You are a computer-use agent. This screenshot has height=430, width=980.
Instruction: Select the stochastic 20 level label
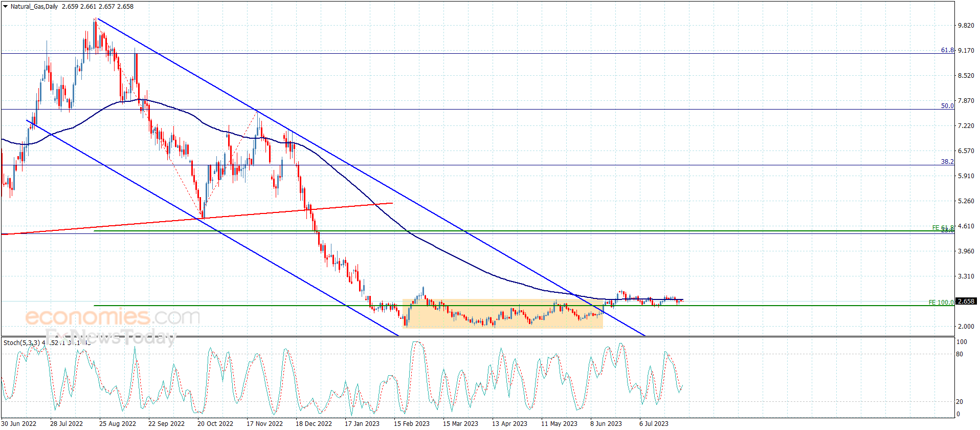960,402
